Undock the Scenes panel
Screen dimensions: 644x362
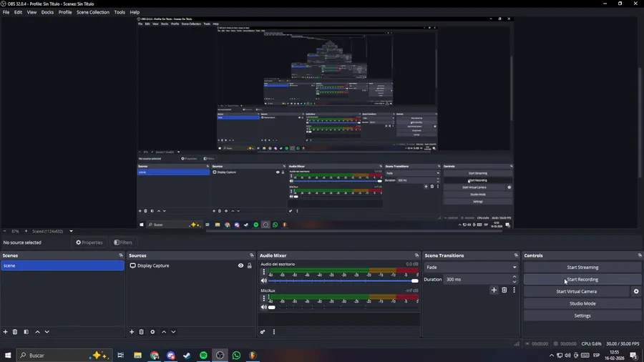click(121, 255)
